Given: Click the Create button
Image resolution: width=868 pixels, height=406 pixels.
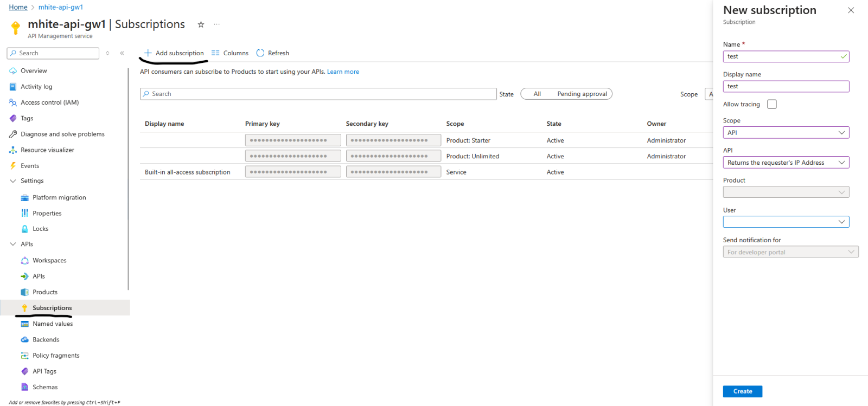Looking at the screenshot, I should click(x=742, y=391).
